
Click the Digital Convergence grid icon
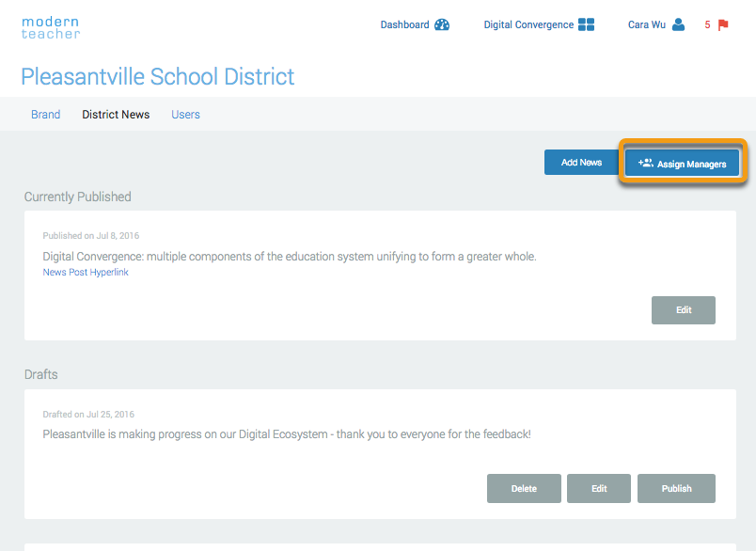(x=587, y=24)
